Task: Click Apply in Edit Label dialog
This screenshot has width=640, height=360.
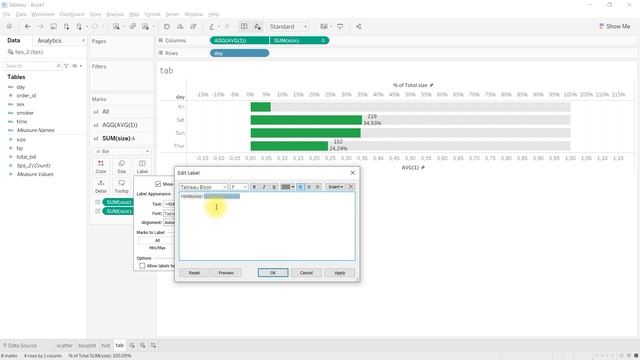Action: click(x=340, y=273)
